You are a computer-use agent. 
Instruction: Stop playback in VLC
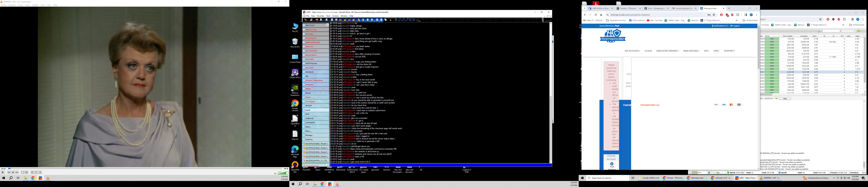click(13, 172)
